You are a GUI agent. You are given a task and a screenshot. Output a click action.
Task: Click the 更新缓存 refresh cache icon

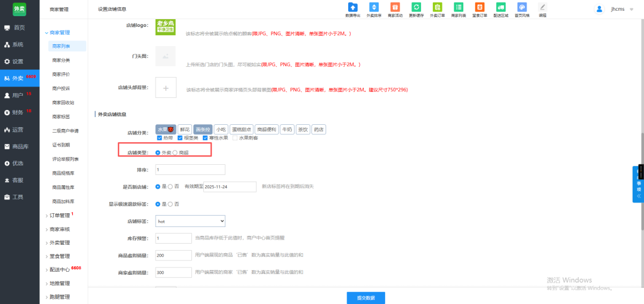pyautogui.click(x=416, y=8)
